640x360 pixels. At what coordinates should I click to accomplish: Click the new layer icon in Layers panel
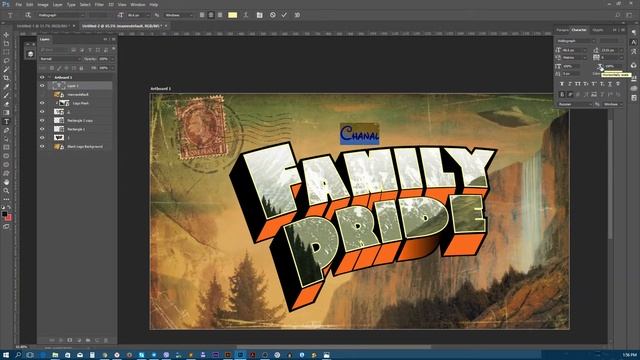click(97, 340)
